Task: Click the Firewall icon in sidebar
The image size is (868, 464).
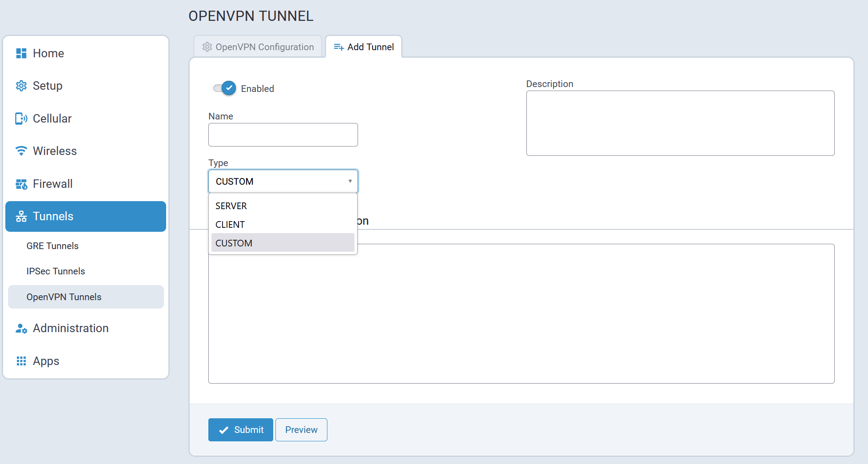Action: [x=21, y=184]
